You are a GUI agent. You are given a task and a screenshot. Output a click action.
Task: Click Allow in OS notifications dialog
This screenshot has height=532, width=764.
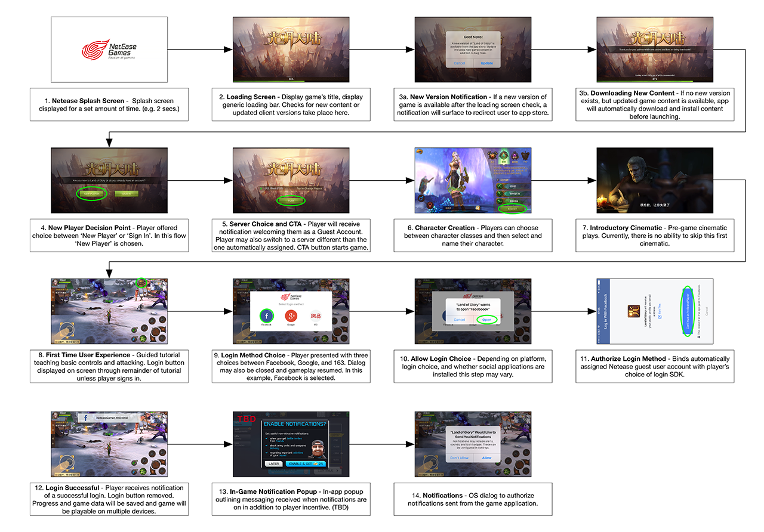click(486, 458)
